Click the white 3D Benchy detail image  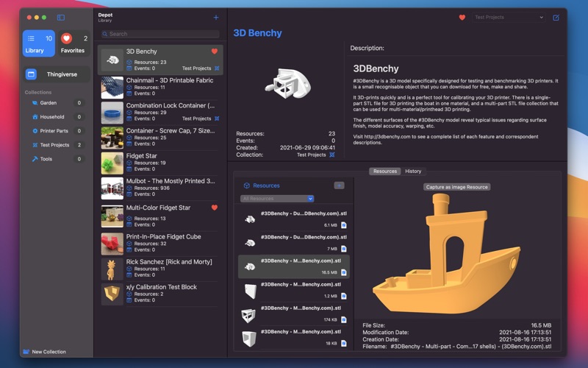288,83
